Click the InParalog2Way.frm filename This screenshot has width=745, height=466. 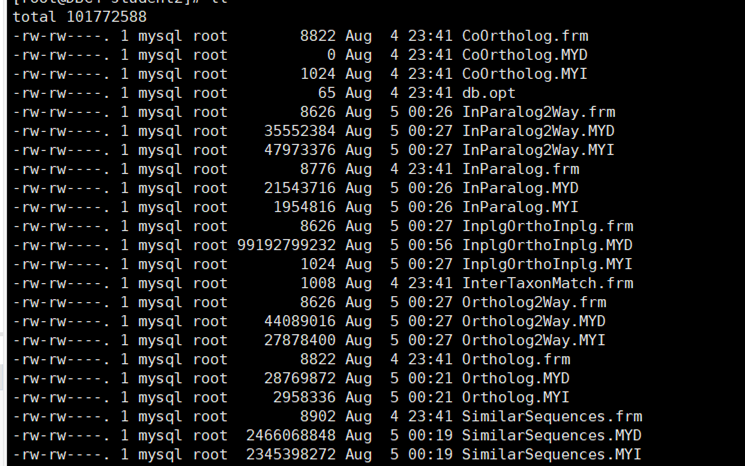point(538,112)
